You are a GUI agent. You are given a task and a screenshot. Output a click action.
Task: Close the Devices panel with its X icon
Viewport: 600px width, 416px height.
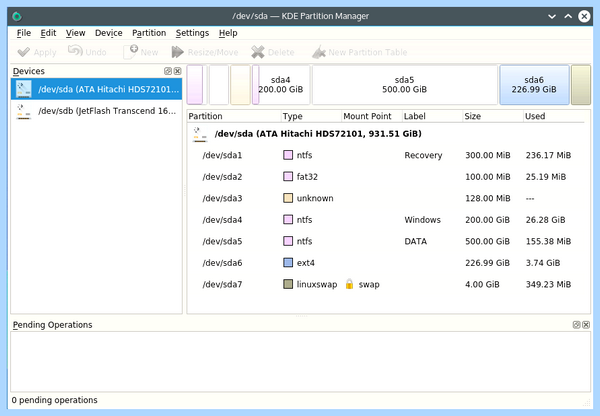point(178,71)
